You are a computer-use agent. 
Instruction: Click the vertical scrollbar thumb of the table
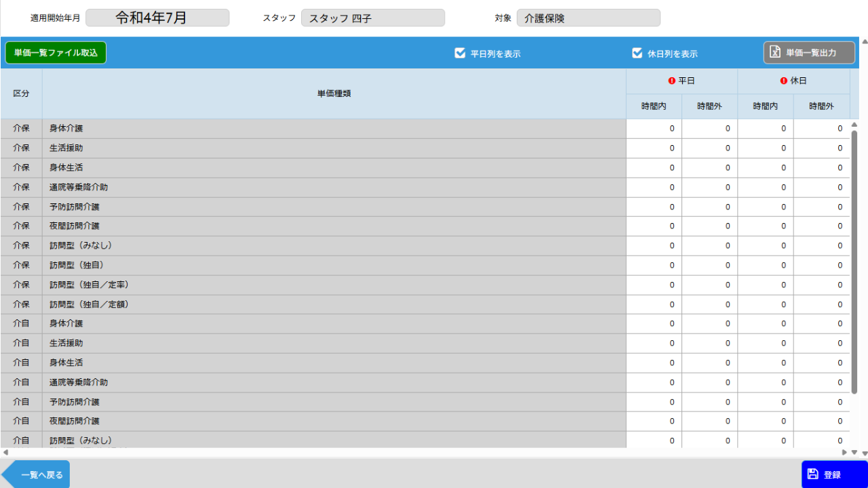point(854,262)
